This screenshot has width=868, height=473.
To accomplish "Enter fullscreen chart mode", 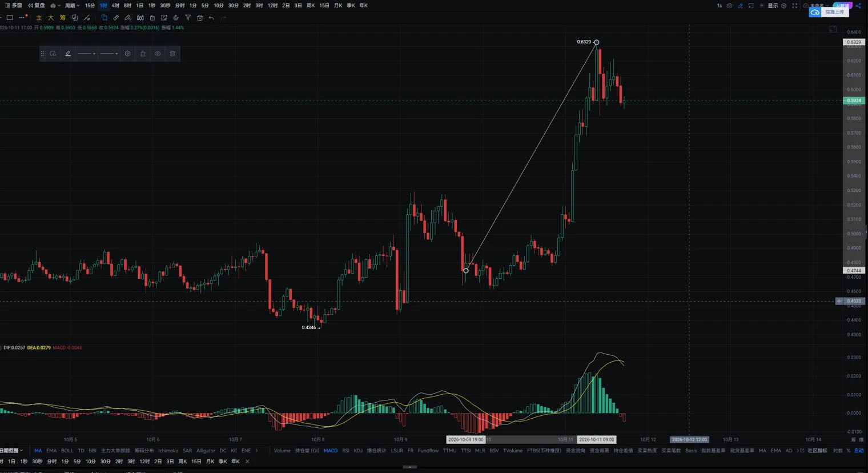I will (x=794, y=6).
